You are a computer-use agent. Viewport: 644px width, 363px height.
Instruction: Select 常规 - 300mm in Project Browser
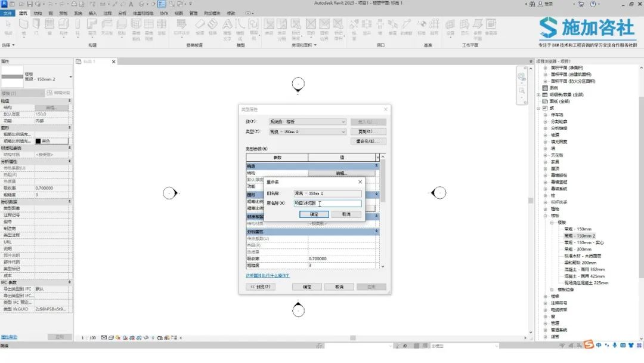[578, 249]
